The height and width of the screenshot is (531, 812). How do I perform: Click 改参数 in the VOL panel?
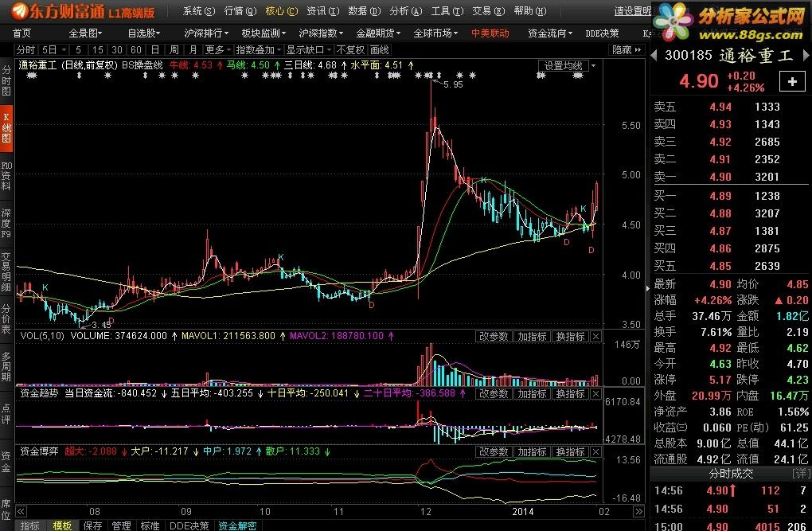pyautogui.click(x=494, y=337)
